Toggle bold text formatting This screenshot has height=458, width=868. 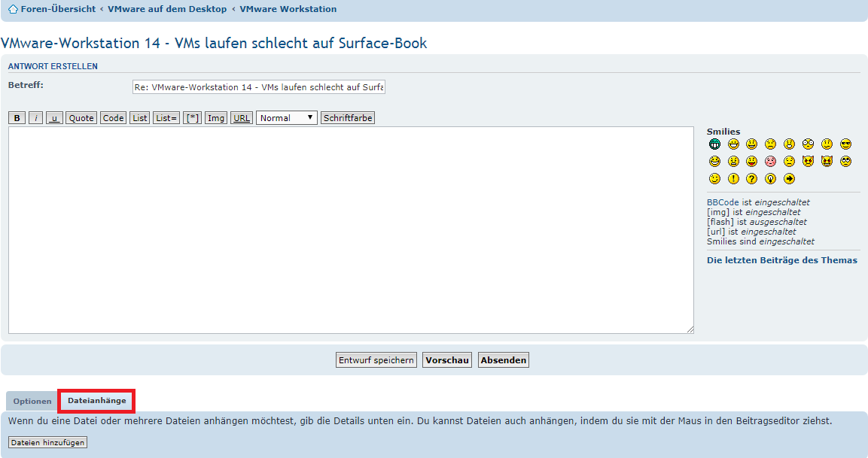[x=17, y=118]
